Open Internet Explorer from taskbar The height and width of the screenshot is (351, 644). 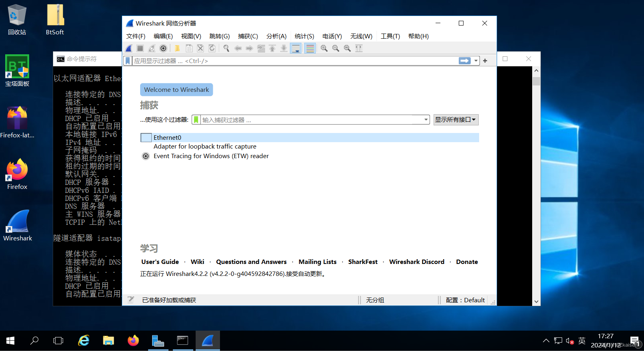click(x=84, y=341)
